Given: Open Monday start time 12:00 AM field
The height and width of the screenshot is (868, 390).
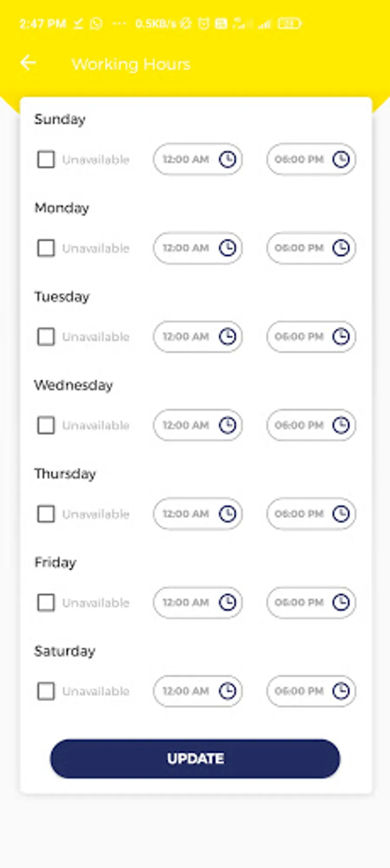Looking at the screenshot, I should (186, 248).
